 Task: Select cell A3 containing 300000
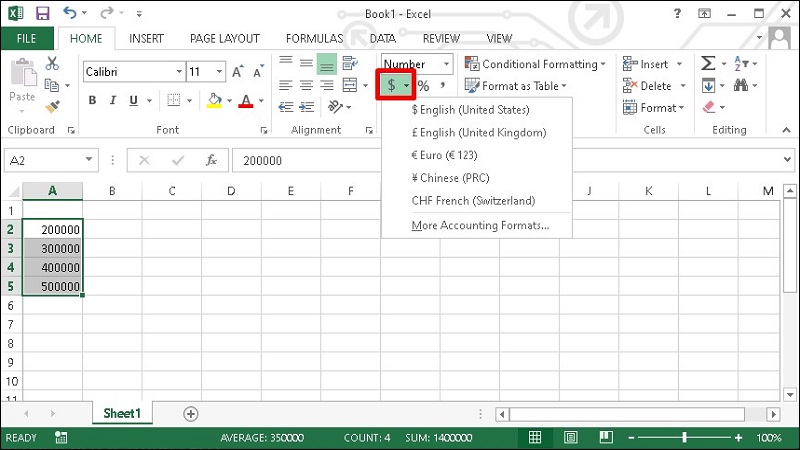click(53, 248)
